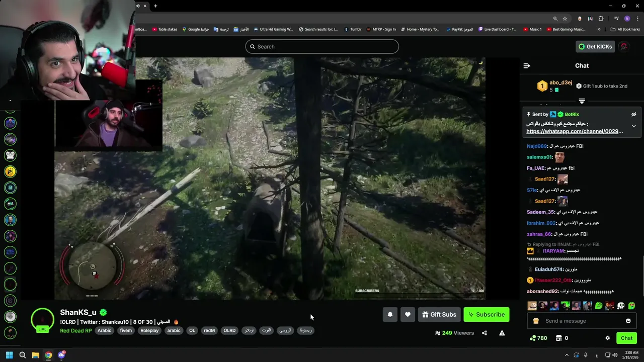644x362 pixels.
Task: Select the redM tag
Action: click(209, 331)
